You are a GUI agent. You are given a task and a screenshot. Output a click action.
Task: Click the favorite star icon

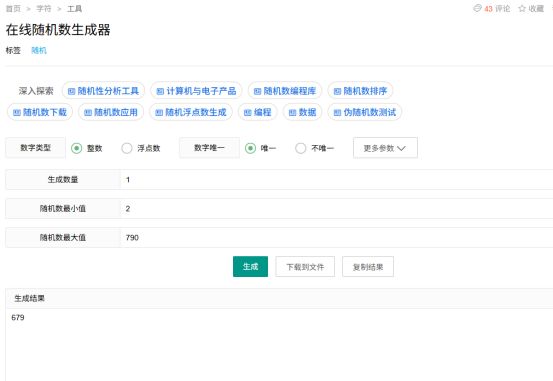tap(522, 8)
